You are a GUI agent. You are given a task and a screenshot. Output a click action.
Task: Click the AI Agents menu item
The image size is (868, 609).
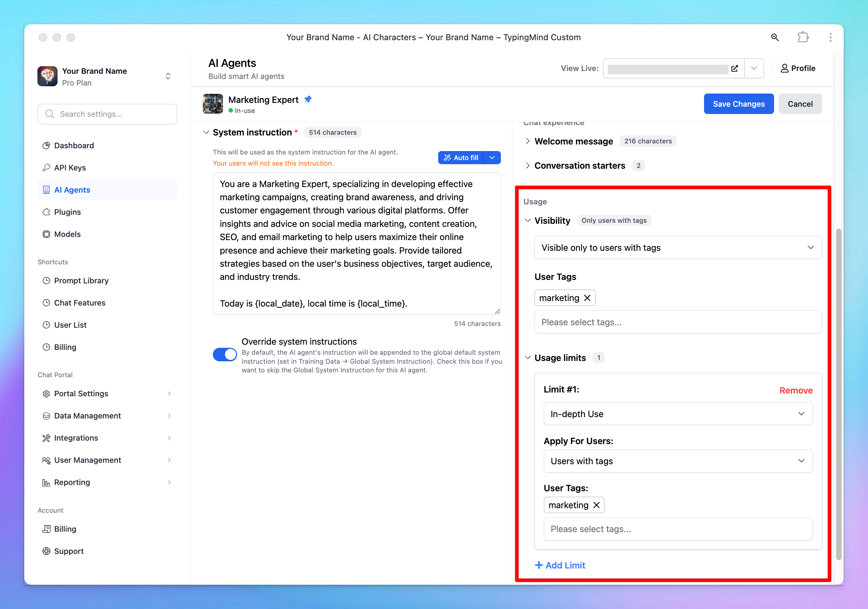pos(72,190)
